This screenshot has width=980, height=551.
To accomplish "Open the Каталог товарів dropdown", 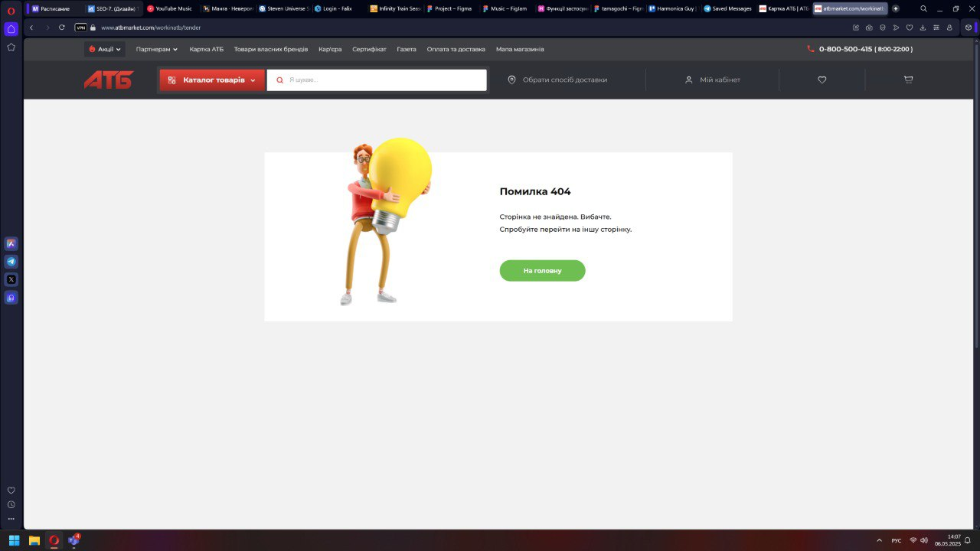I will pos(212,80).
